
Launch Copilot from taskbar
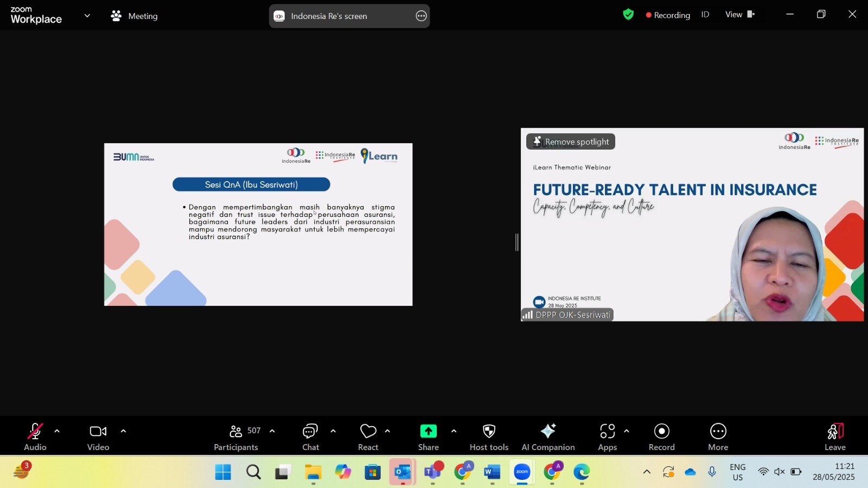pyautogui.click(x=343, y=472)
